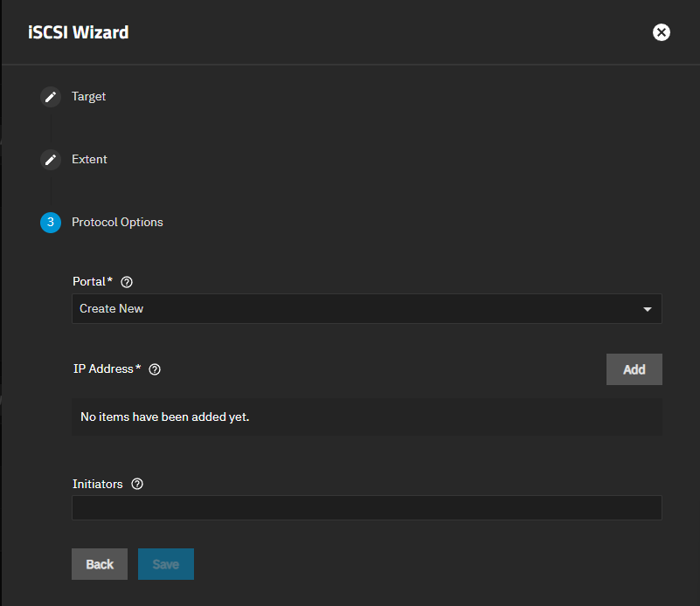
Task: Click the 'No items have been added yet' area
Action: click(366, 417)
